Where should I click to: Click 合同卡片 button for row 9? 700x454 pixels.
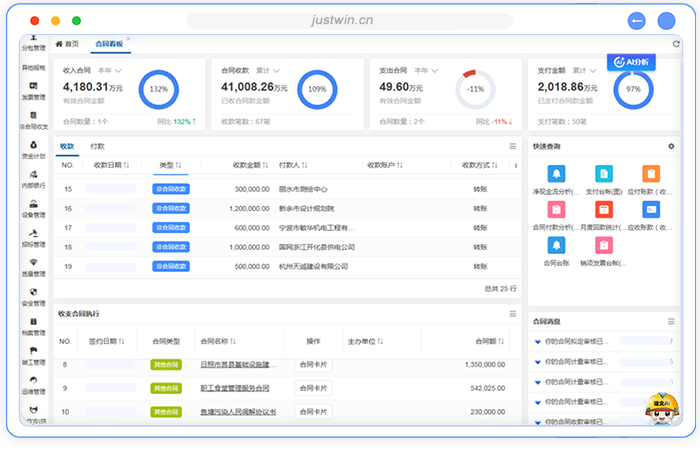click(x=313, y=388)
